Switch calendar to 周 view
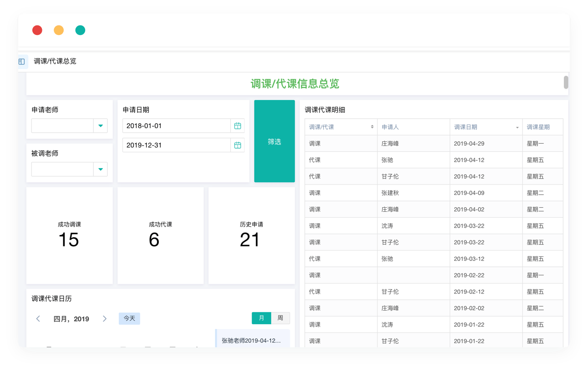The width and height of the screenshot is (588, 370). pyautogui.click(x=280, y=318)
